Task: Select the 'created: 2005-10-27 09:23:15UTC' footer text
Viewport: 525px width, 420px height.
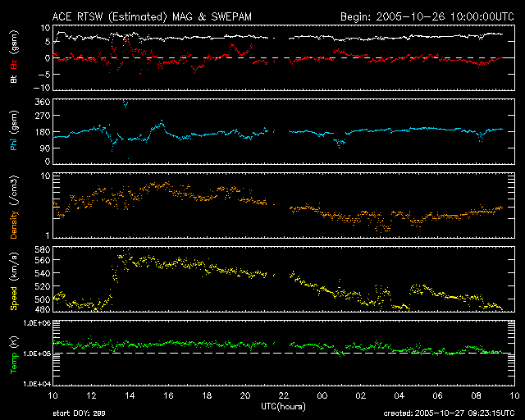Action: (449, 413)
